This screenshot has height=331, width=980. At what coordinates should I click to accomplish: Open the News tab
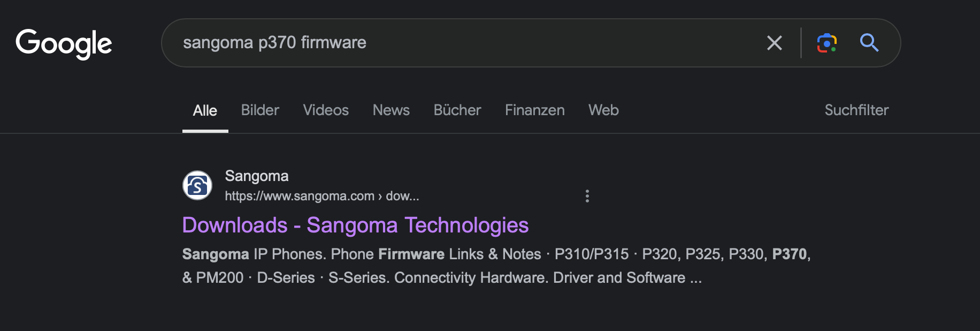click(x=391, y=110)
